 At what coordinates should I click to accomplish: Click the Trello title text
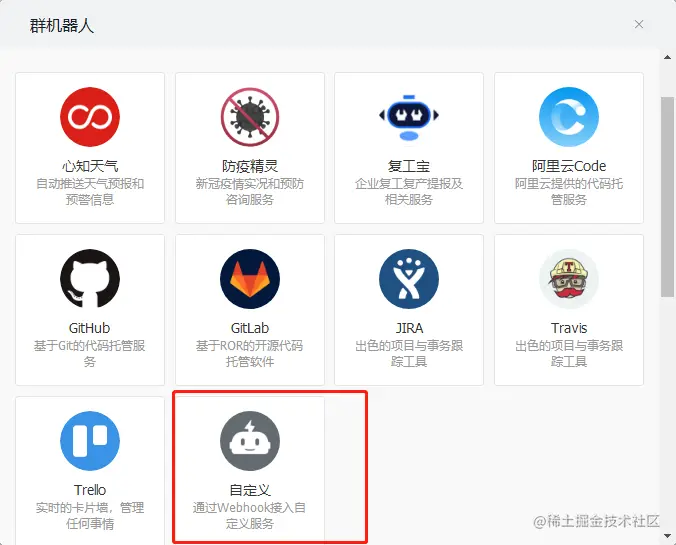[x=90, y=490]
